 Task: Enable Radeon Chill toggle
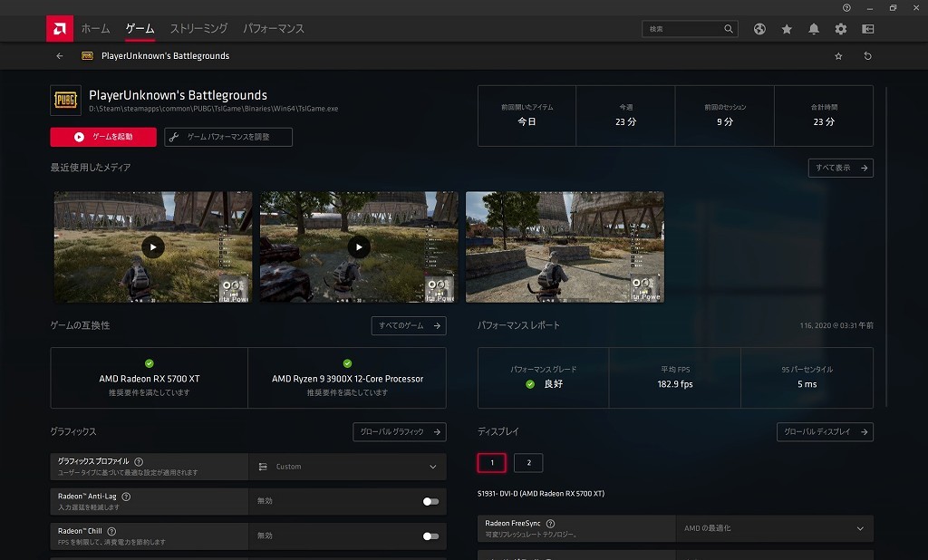click(430, 536)
